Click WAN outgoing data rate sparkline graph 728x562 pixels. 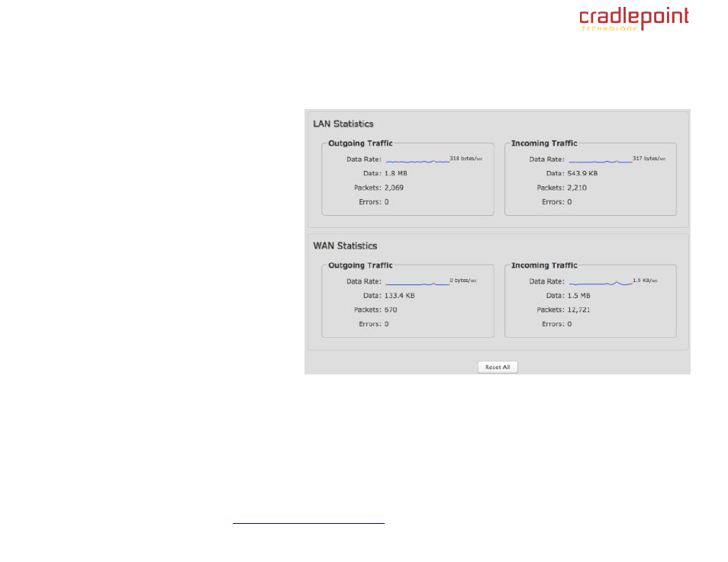[x=417, y=283]
